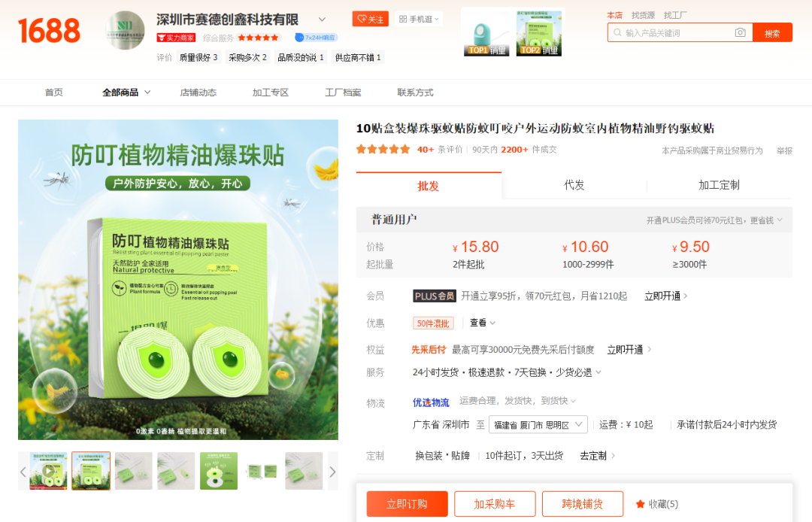Expand the 查看 coupon details
812x522 pixels.
[x=483, y=323]
